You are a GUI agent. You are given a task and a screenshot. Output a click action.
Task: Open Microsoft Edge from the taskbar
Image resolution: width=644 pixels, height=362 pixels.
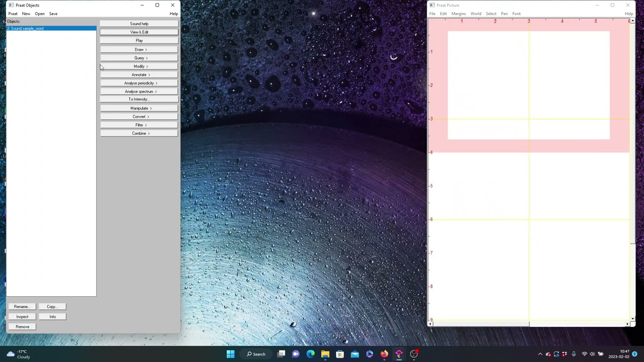click(310, 354)
